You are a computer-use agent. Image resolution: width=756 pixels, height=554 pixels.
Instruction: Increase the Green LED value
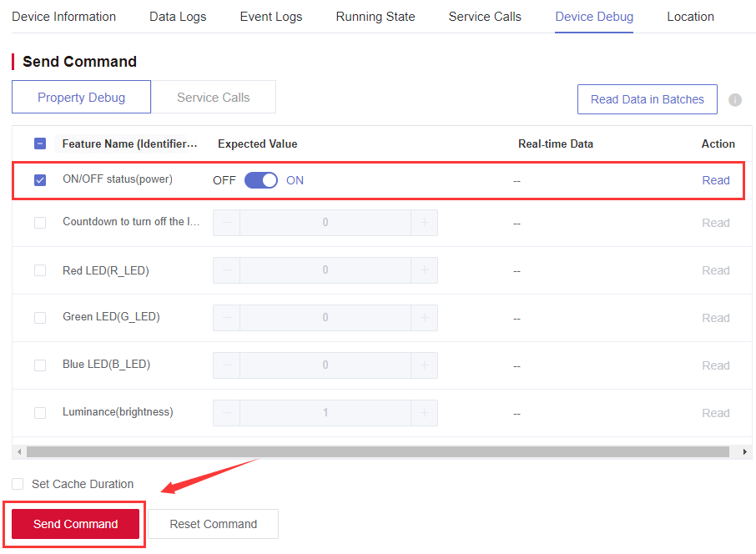click(x=424, y=317)
